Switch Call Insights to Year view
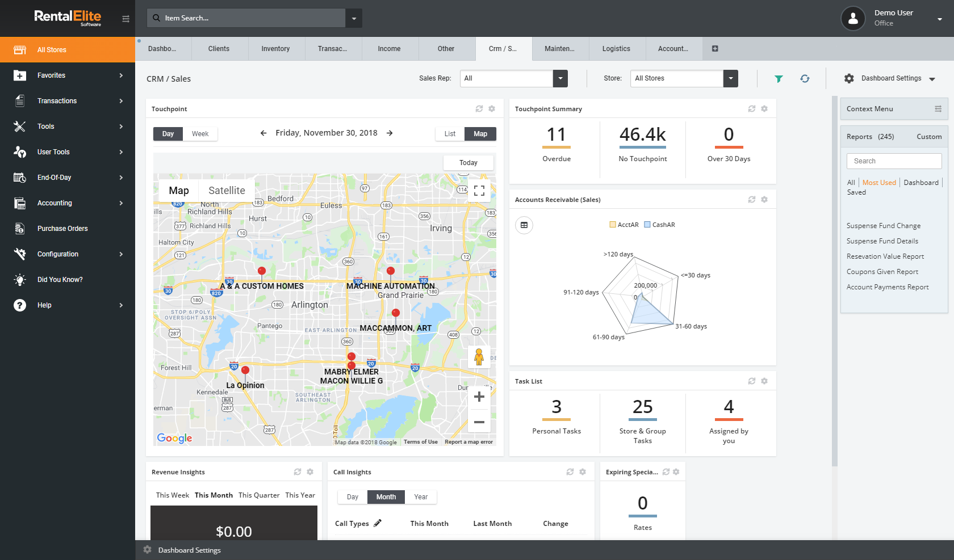Viewport: 954px width, 560px height. [x=420, y=496]
